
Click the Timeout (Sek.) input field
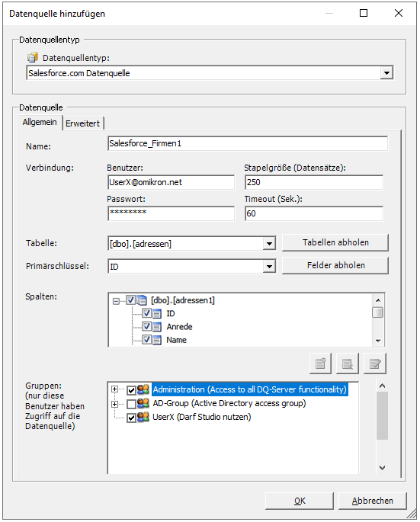pyautogui.click(x=314, y=213)
